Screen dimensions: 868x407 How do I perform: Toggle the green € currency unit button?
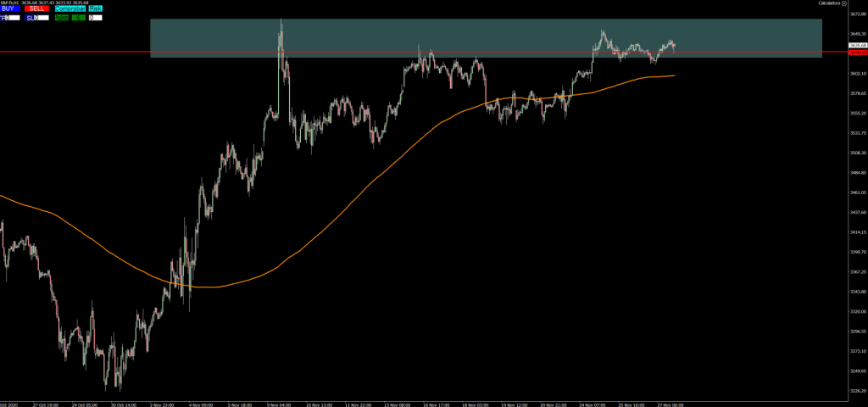coord(77,17)
